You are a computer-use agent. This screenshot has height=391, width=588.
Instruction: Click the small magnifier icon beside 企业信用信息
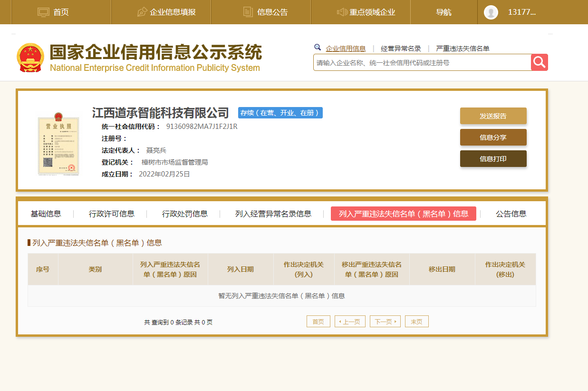pos(318,47)
